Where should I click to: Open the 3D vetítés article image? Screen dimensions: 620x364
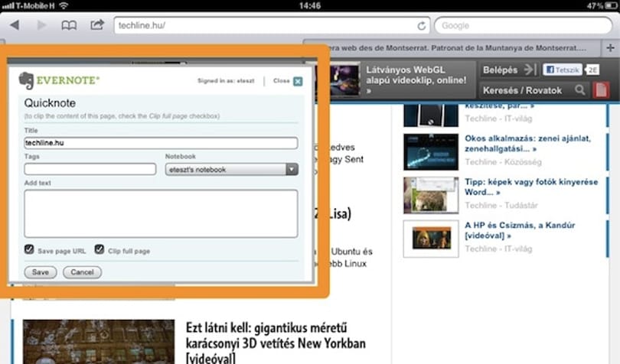pos(99,342)
